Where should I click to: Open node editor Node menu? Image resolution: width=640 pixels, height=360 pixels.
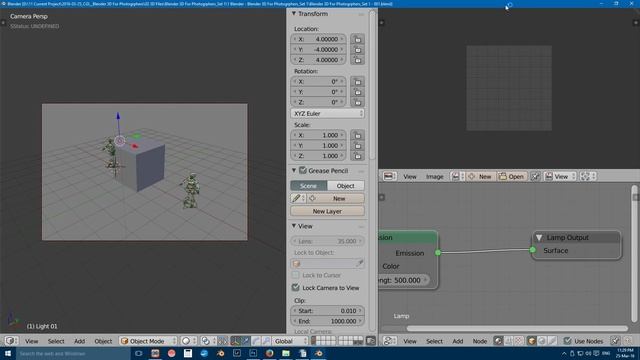click(x=480, y=341)
